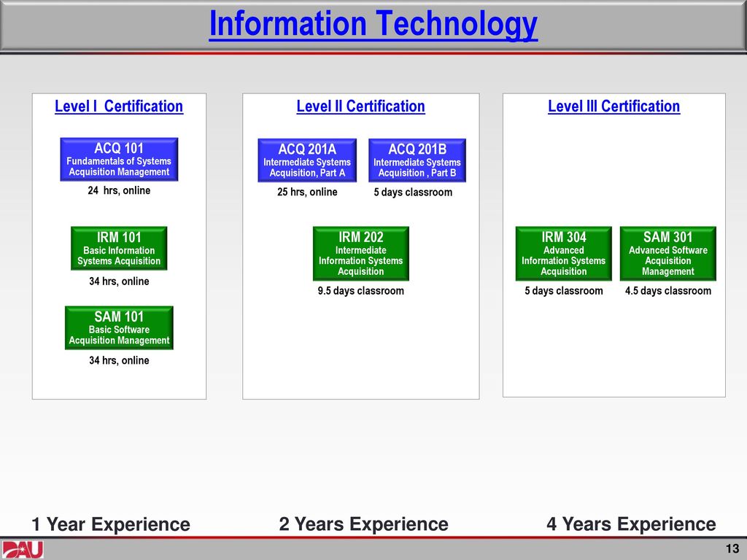Image resolution: width=747 pixels, height=560 pixels.
Task: Follow the Level III Certification link
Action: 614,106
